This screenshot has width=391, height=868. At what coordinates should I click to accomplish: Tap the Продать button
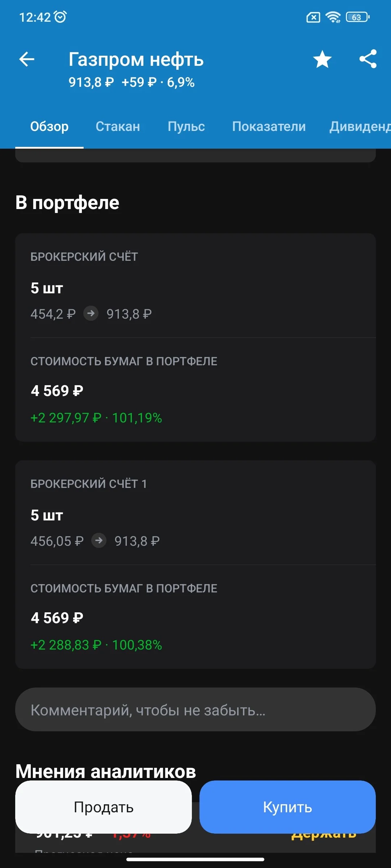[104, 807]
